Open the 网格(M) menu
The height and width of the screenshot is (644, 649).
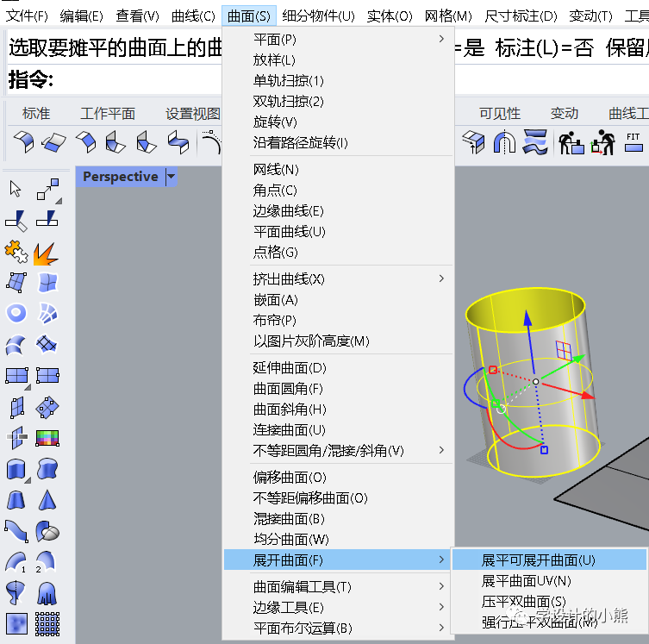tap(448, 16)
